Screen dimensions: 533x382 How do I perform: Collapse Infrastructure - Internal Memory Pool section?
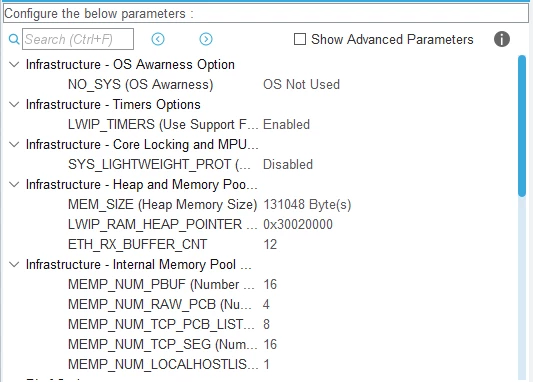(x=14, y=264)
